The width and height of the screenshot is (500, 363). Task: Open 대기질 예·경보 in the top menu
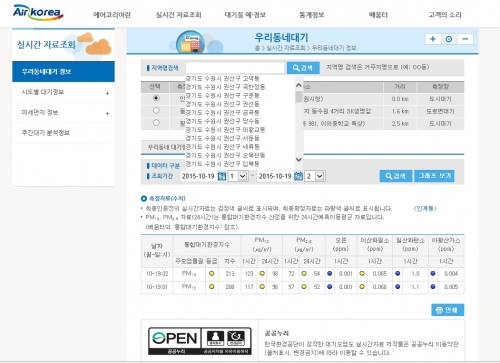click(x=245, y=15)
